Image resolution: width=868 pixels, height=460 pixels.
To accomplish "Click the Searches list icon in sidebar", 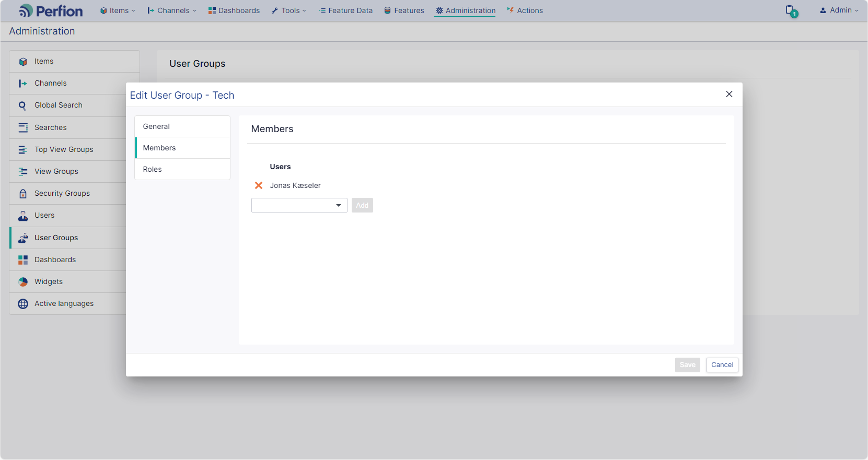I will click(23, 127).
